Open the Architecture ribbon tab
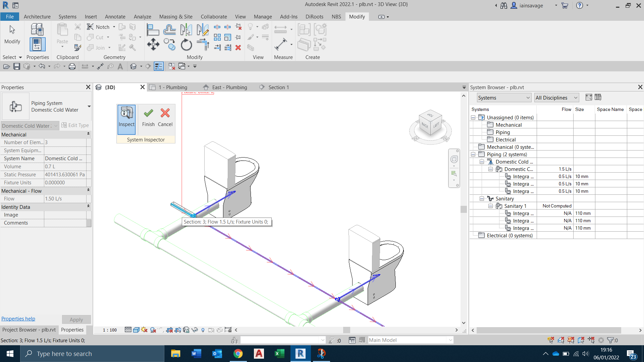The width and height of the screenshot is (644, 362). (37, 16)
